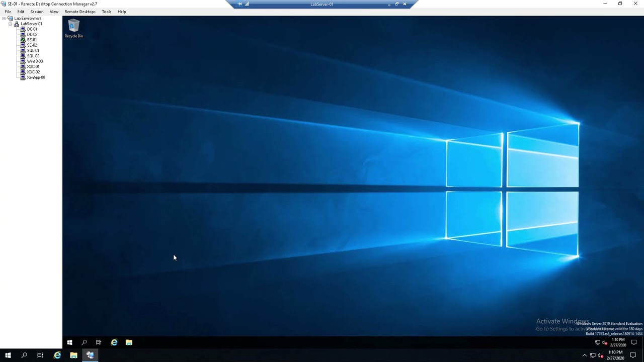Viewport: 644px width, 362px height.
Task: Open the Tools menu
Action: [x=107, y=12]
